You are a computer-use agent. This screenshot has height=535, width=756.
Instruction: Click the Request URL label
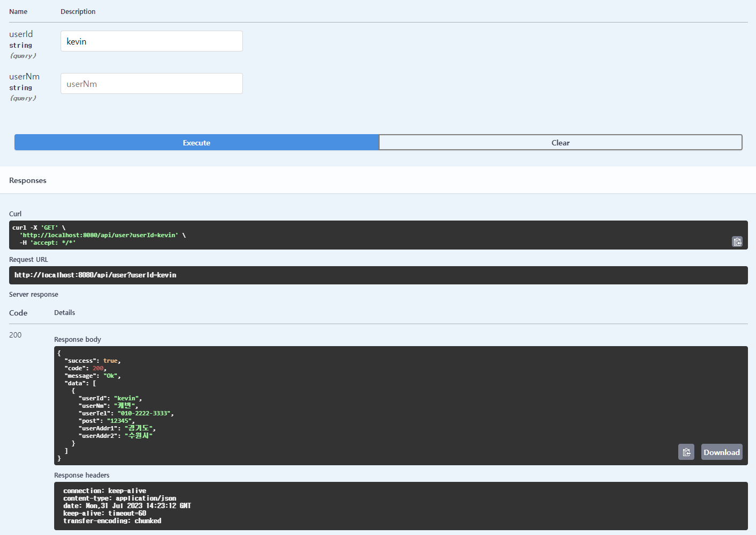coord(28,260)
